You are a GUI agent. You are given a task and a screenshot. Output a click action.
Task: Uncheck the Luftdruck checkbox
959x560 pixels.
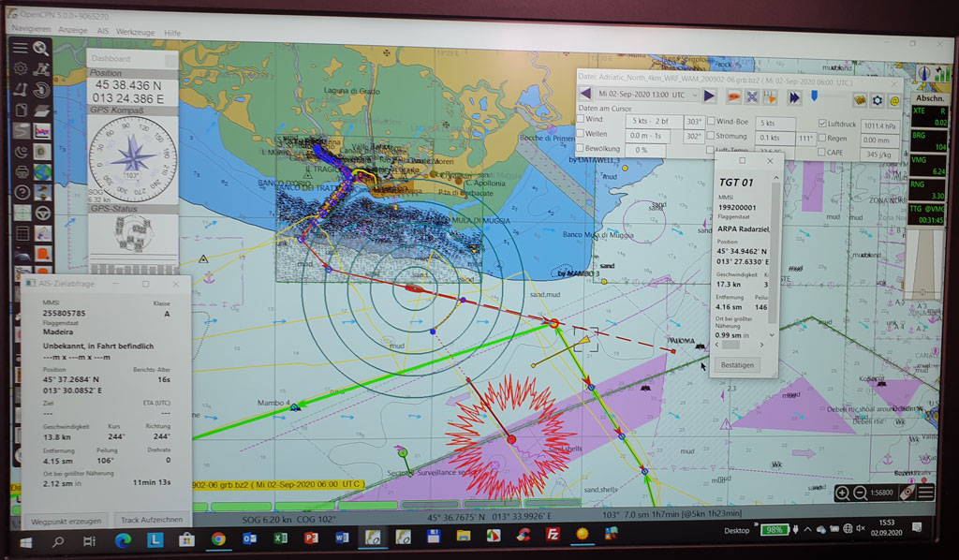(x=822, y=124)
